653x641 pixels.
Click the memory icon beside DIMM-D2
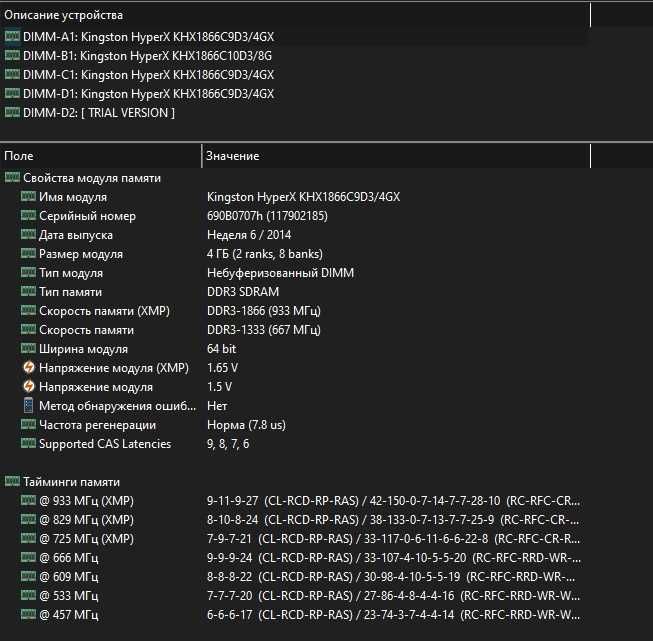tap(12, 112)
